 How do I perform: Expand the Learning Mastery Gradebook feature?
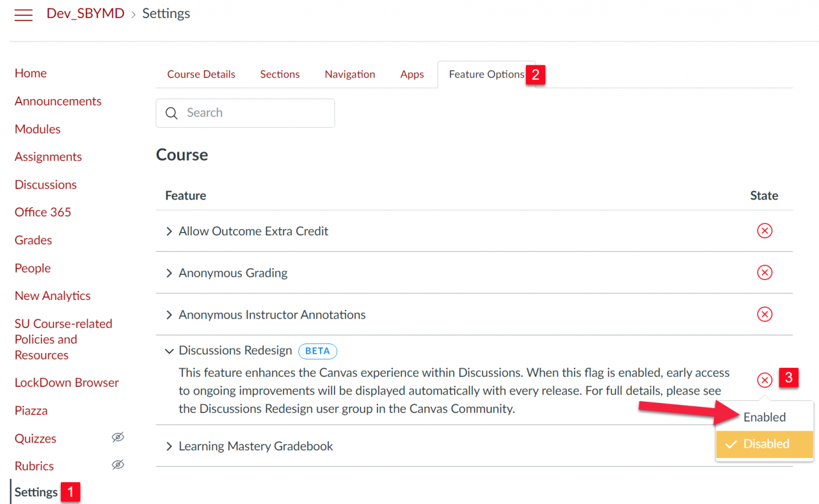[x=169, y=446]
